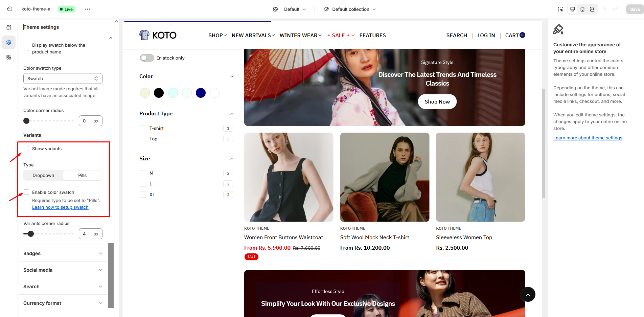Select the Dropdown variant type

43,175
